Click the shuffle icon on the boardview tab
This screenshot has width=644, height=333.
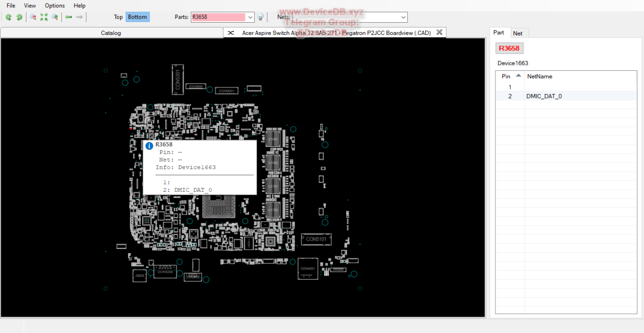click(231, 33)
